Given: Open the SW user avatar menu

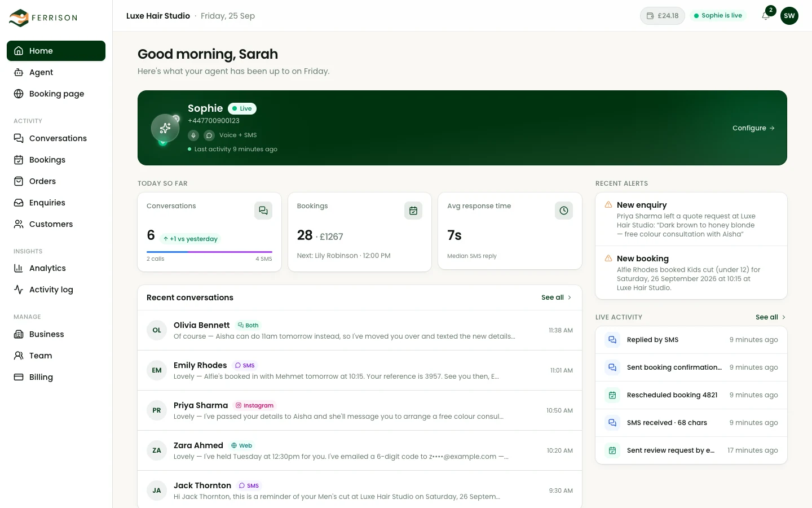Looking at the screenshot, I should pos(789,16).
